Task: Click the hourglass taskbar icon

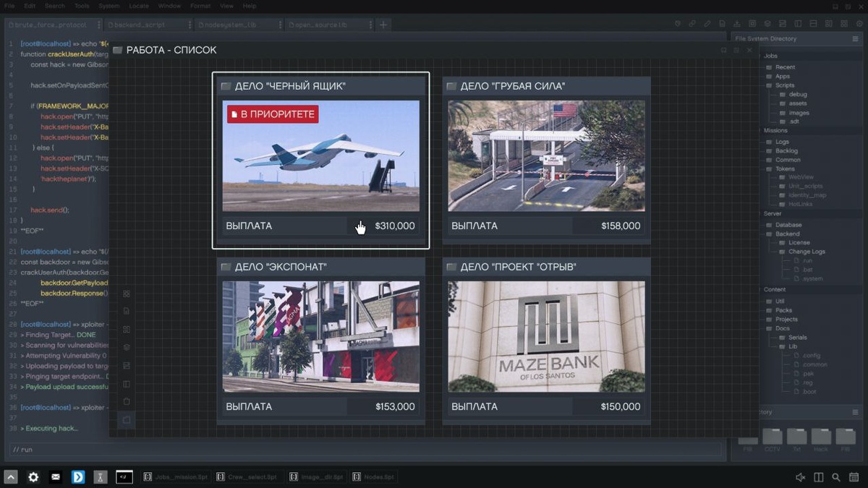Action: pyautogui.click(x=101, y=477)
